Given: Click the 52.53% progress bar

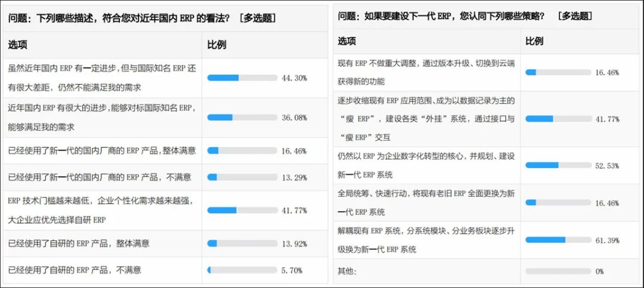Looking at the screenshot, I should point(558,165).
